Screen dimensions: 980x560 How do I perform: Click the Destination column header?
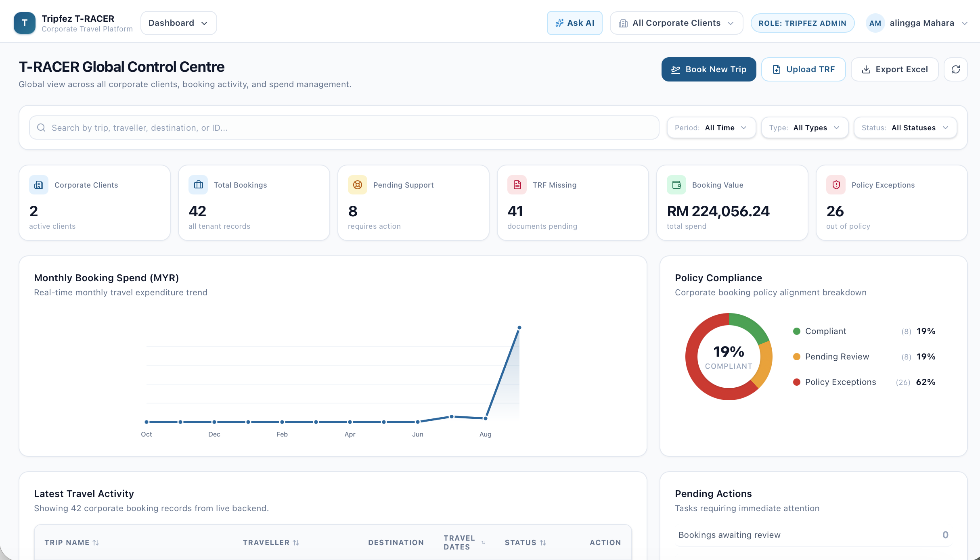pyautogui.click(x=396, y=543)
